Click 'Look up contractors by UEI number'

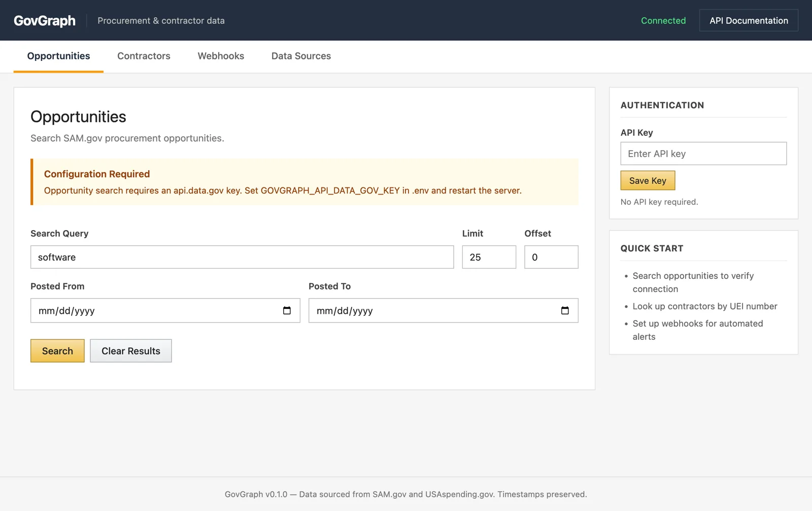pos(705,306)
